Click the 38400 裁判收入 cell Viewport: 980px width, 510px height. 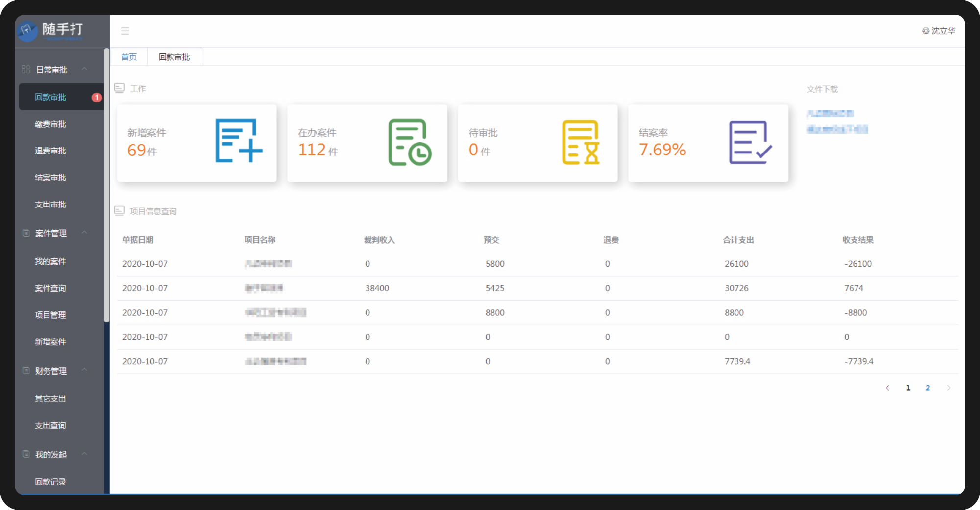[x=377, y=288]
